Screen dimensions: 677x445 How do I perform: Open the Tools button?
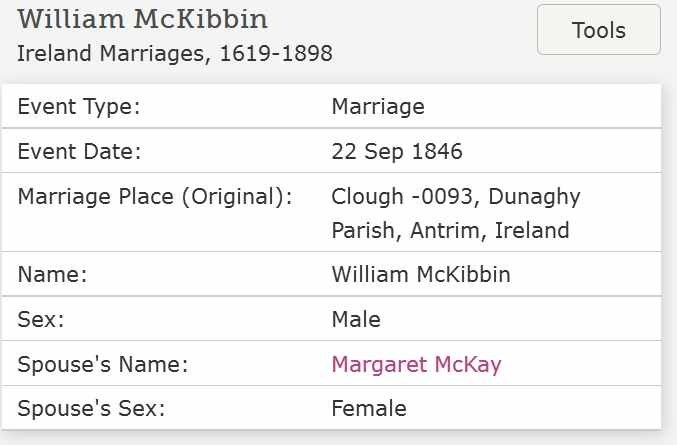click(598, 30)
